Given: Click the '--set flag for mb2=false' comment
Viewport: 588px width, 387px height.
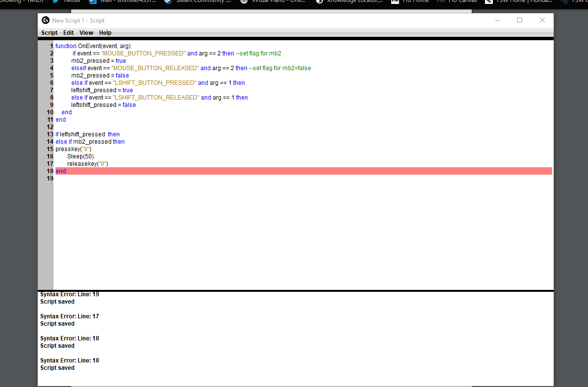Looking at the screenshot, I should 280,68.
